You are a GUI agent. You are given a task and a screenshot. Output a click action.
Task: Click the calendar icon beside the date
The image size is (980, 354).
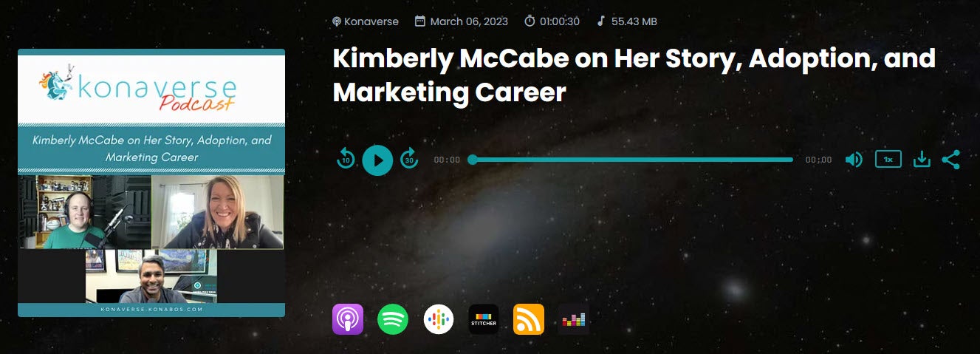pyautogui.click(x=420, y=21)
